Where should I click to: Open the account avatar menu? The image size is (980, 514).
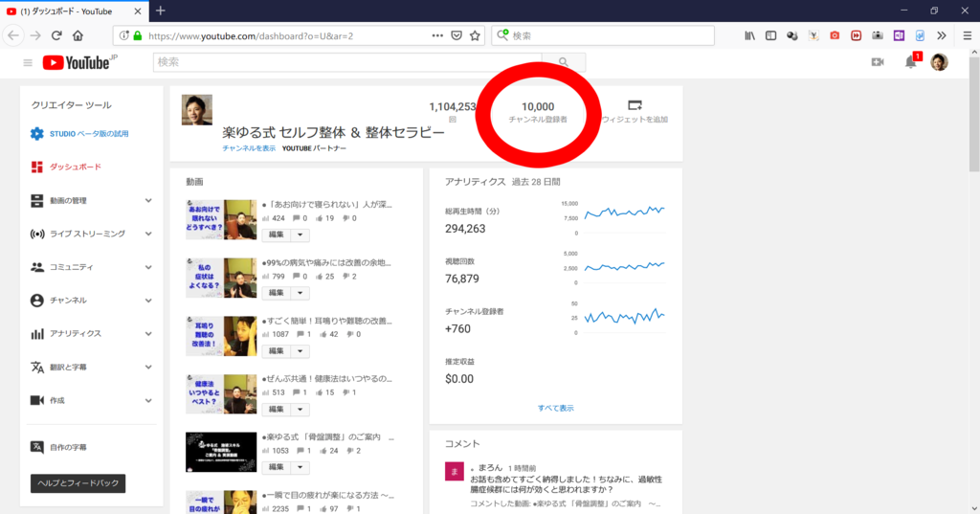[x=939, y=62]
